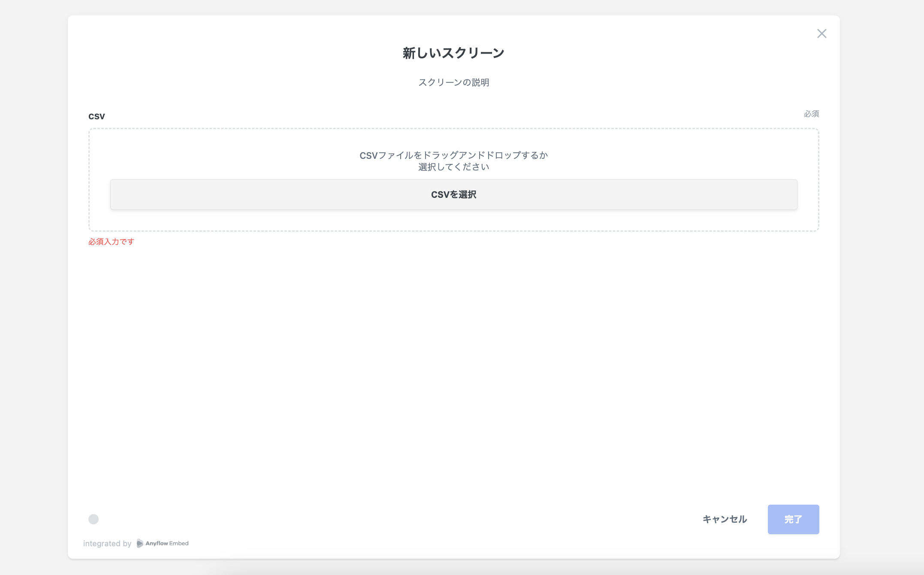924x575 pixels.
Task: Click the gray backdrop above the modal
Action: (x=453, y=7)
